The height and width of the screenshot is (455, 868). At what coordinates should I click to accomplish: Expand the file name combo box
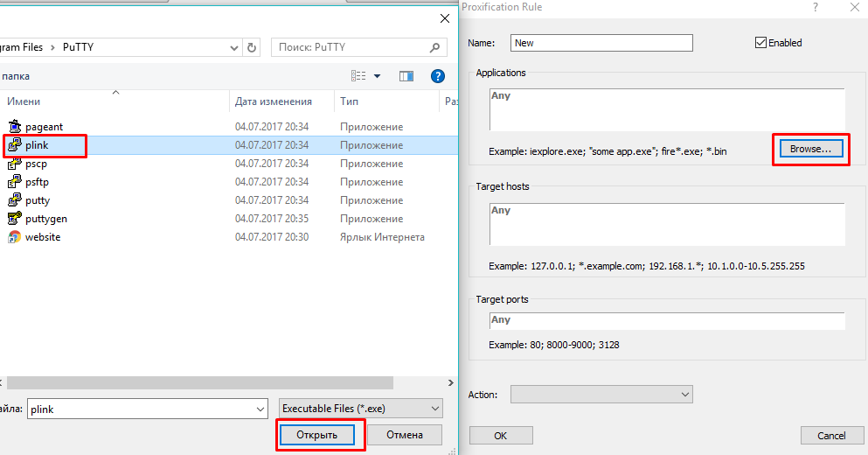point(260,409)
